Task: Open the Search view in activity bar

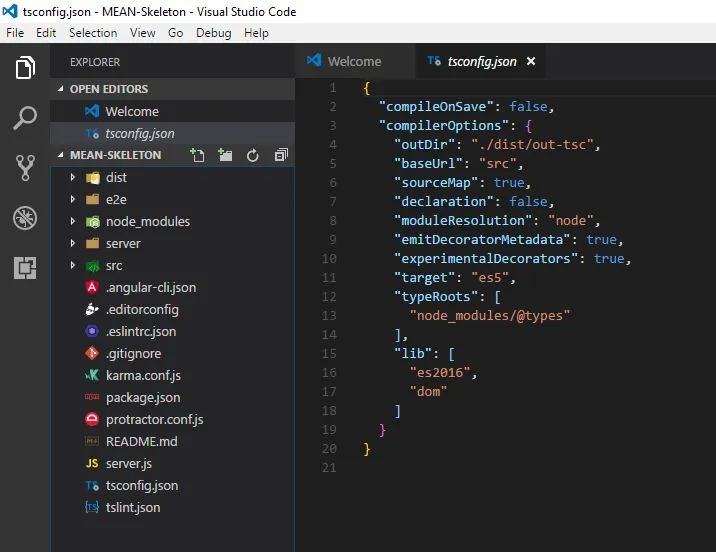Action: [x=25, y=118]
